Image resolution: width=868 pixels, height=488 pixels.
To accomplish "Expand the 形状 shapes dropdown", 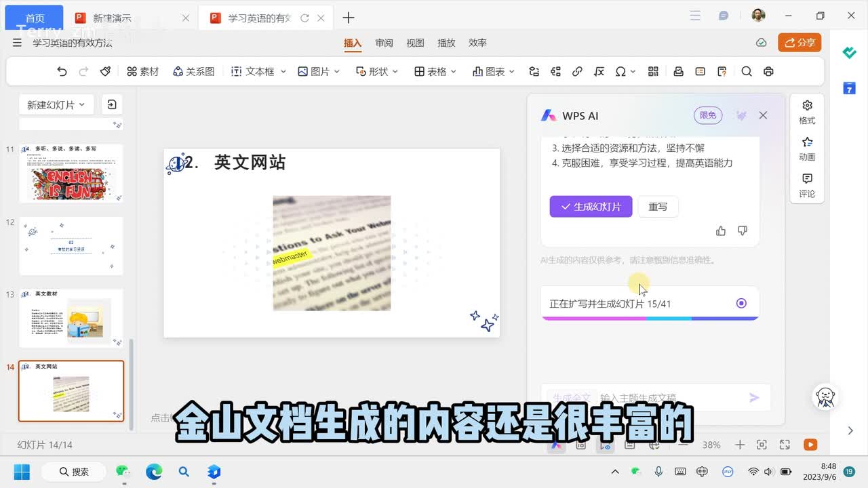I will pos(395,71).
